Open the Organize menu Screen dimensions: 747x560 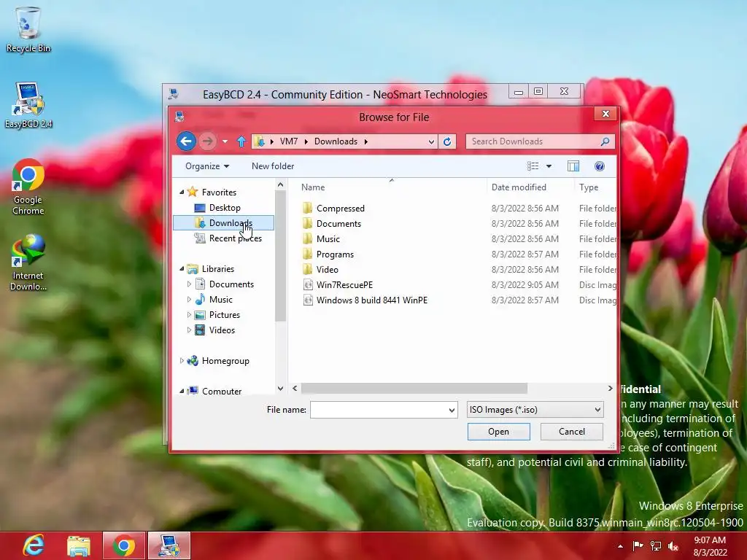(x=207, y=166)
